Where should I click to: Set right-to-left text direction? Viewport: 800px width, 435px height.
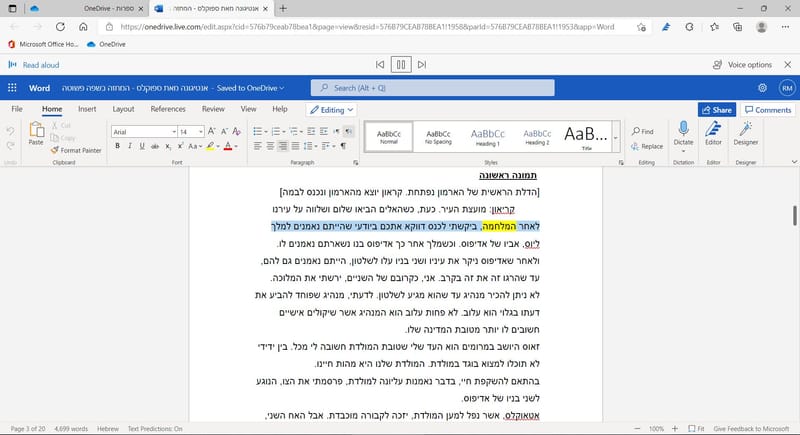pyautogui.click(x=348, y=132)
